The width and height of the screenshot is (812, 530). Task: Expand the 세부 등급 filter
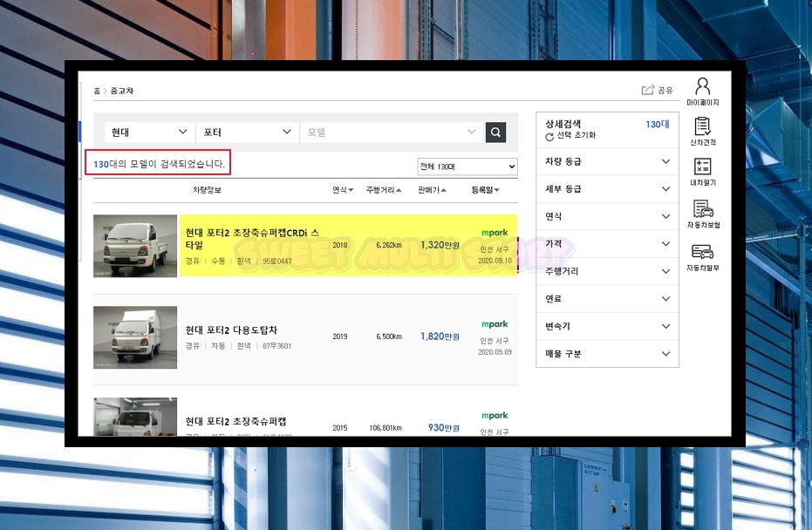click(607, 189)
